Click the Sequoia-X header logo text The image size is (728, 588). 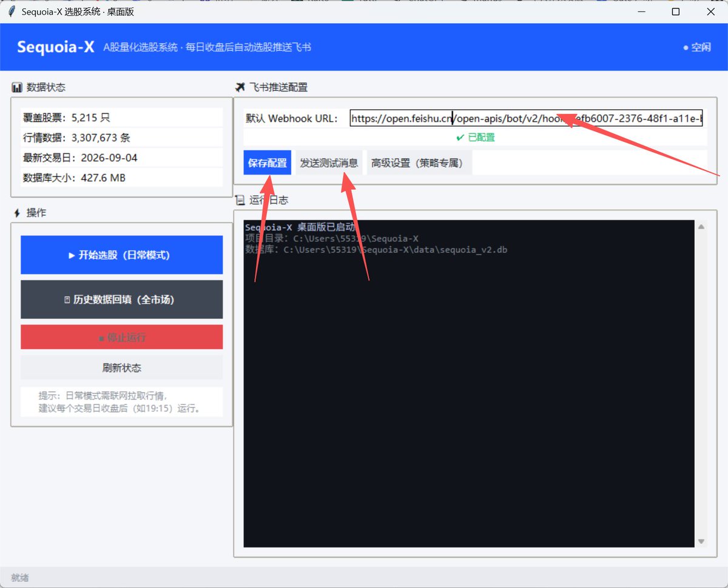click(x=56, y=47)
